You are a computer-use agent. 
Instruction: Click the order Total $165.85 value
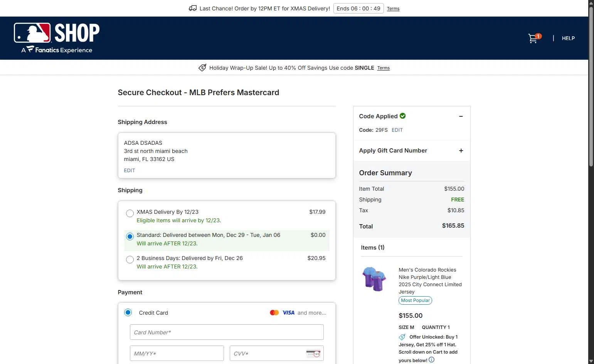(x=453, y=226)
